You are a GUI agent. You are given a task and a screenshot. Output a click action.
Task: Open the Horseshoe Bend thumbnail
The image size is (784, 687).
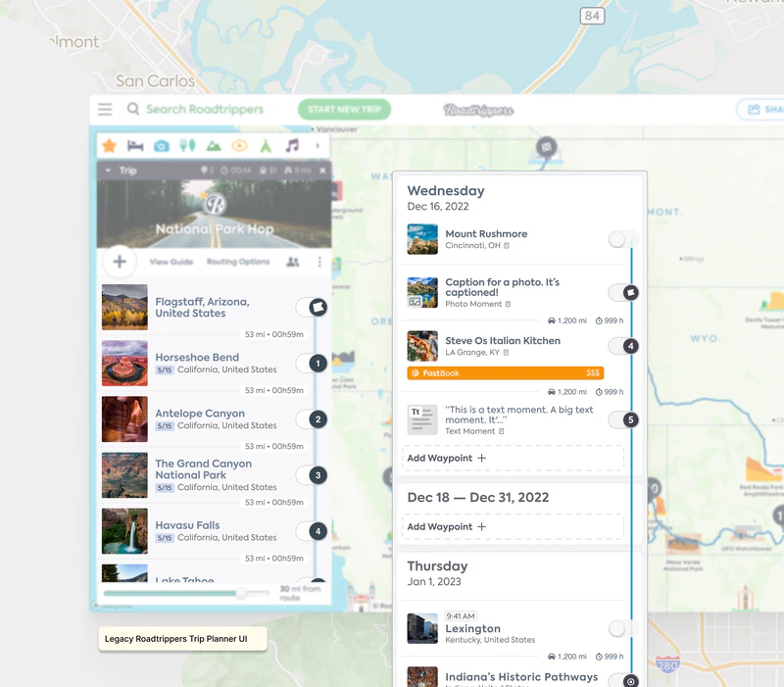coord(124,363)
